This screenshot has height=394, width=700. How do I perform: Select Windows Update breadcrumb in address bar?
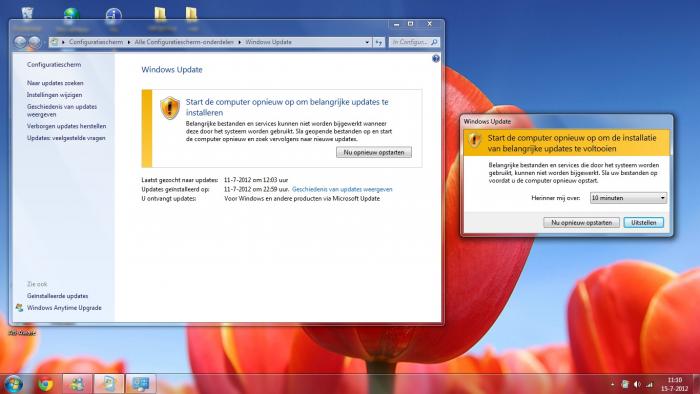tap(268, 42)
